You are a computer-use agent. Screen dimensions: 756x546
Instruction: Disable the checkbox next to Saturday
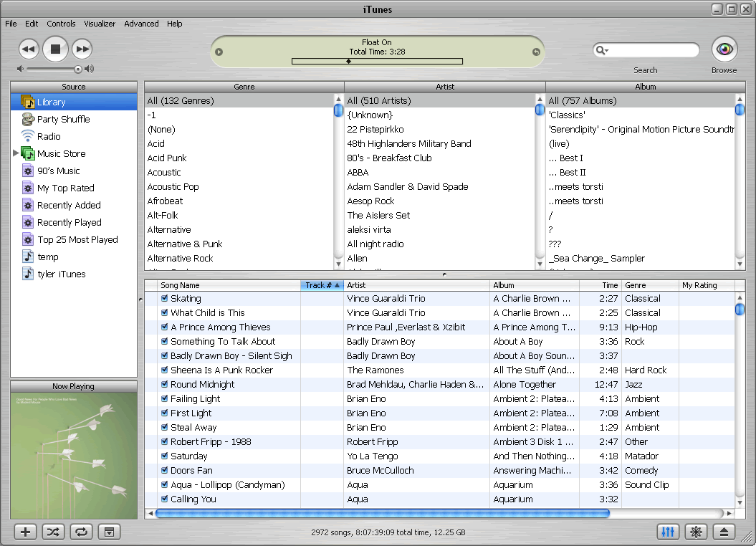(x=163, y=456)
